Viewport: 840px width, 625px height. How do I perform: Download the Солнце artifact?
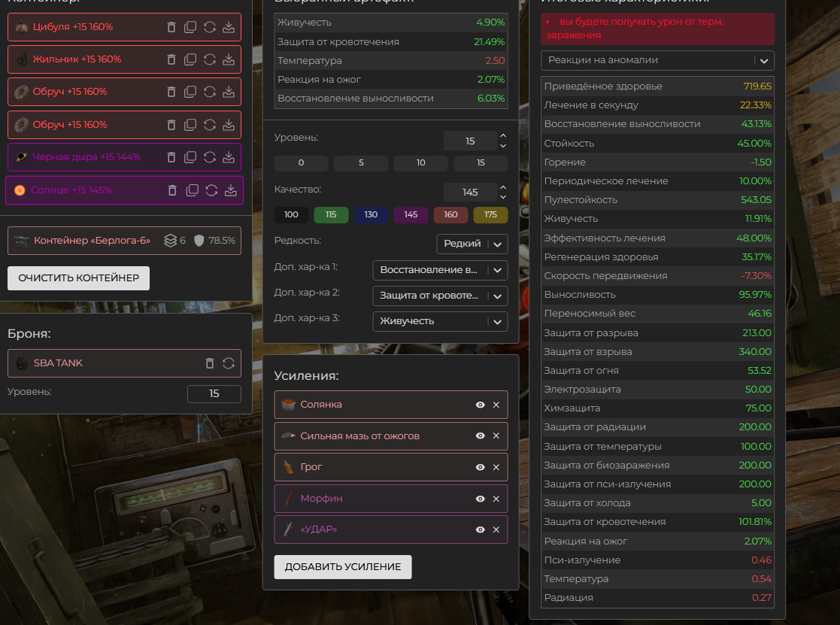click(231, 190)
